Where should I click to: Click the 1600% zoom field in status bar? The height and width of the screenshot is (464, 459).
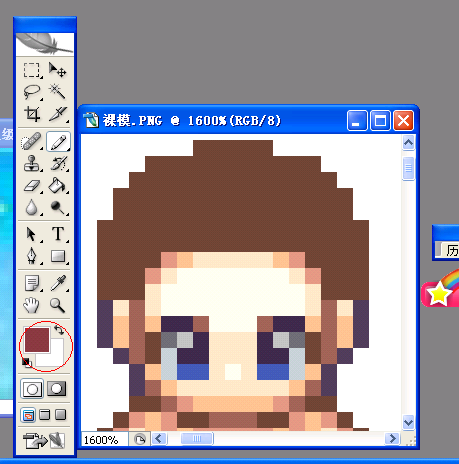click(x=104, y=440)
